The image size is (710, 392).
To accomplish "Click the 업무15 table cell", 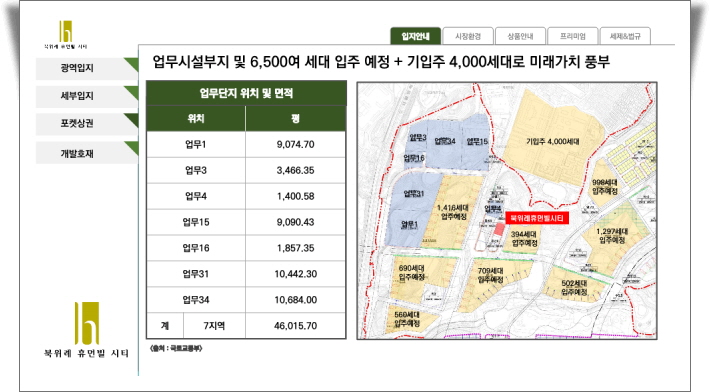I will pos(196,222).
